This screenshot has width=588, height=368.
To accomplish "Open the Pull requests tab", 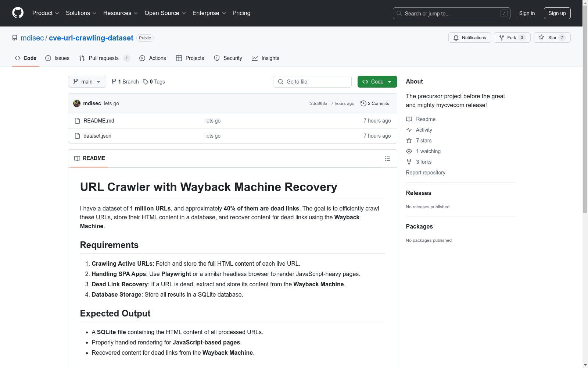I will click(105, 58).
